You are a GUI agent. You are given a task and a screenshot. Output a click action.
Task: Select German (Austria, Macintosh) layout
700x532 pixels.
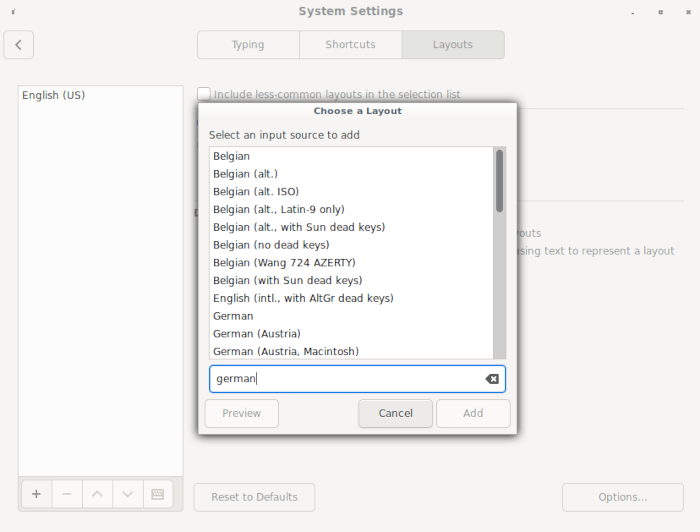(x=351, y=351)
